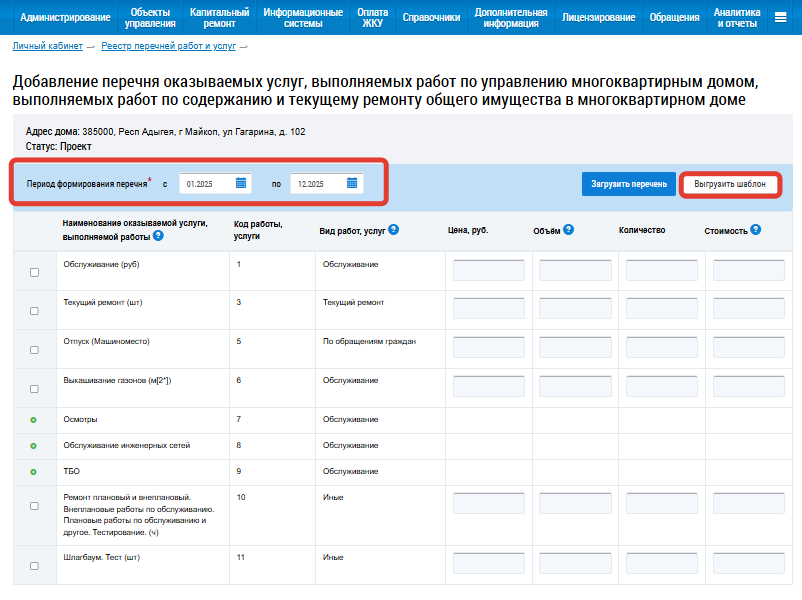Click help icon next to Стоимость header

755,229
